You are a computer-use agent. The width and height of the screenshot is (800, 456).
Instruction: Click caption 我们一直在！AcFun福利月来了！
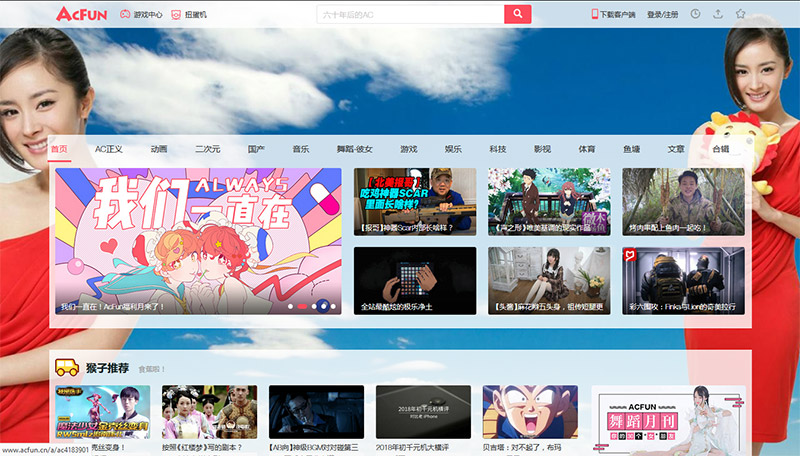(113, 307)
